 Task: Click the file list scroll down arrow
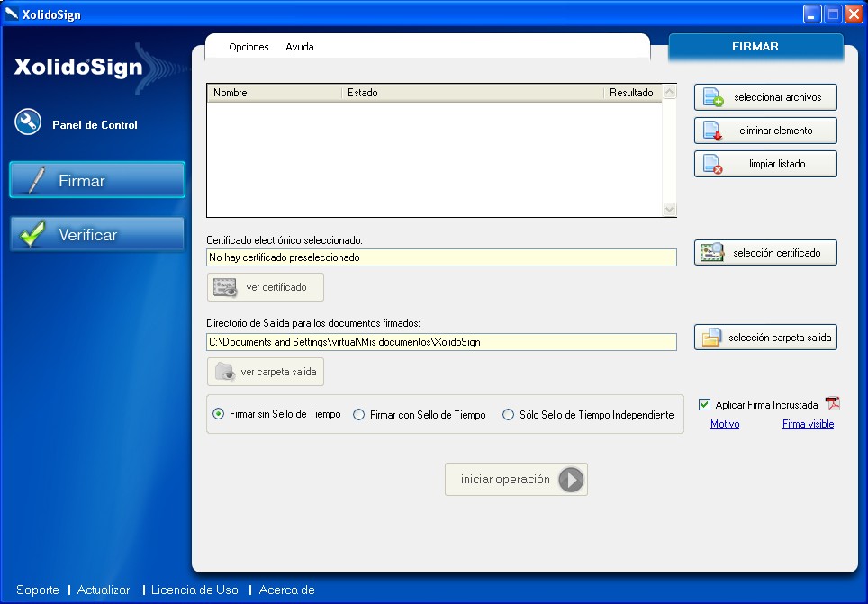point(669,209)
